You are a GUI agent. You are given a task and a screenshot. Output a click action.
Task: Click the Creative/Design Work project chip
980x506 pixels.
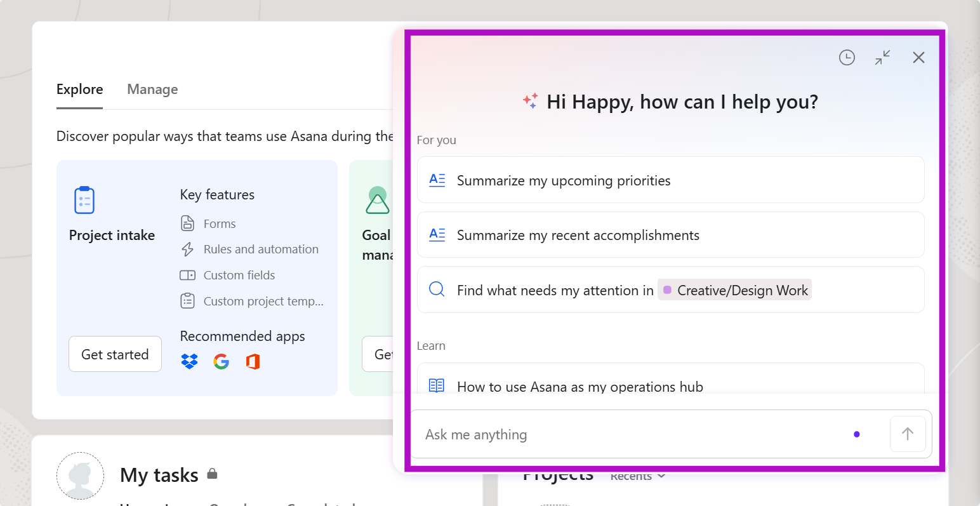tap(734, 290)
